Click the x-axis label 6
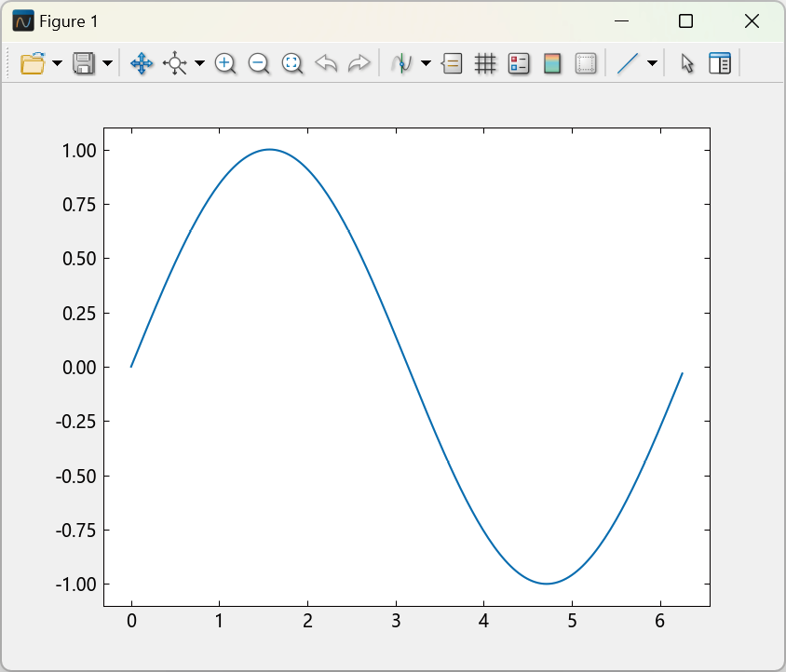 pyautogui.click(x=660, y=622)
